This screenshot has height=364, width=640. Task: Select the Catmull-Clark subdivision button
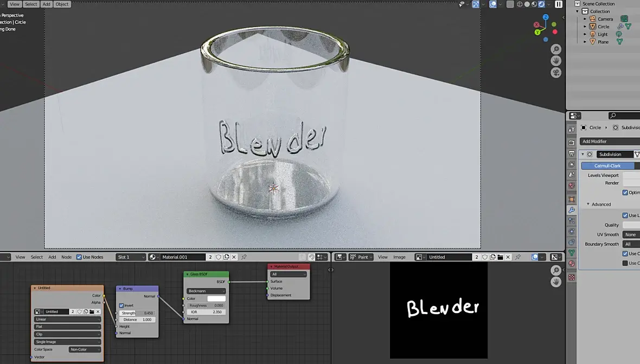point(608,165)
